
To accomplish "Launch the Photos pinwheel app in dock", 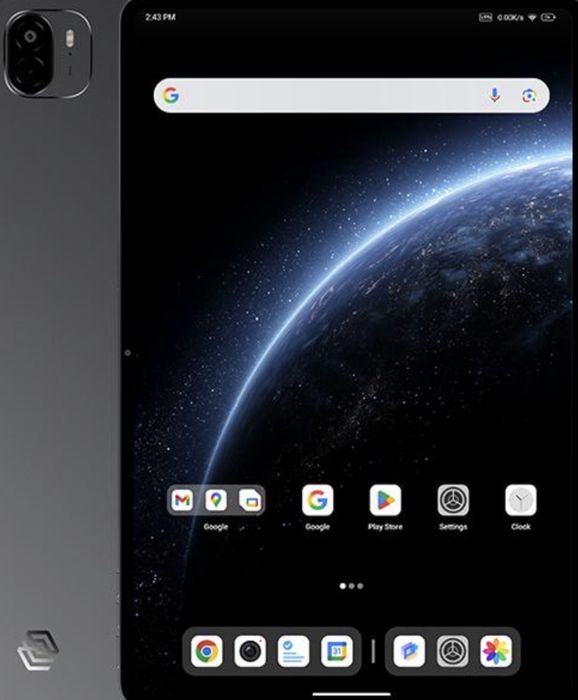I will 496,651.
